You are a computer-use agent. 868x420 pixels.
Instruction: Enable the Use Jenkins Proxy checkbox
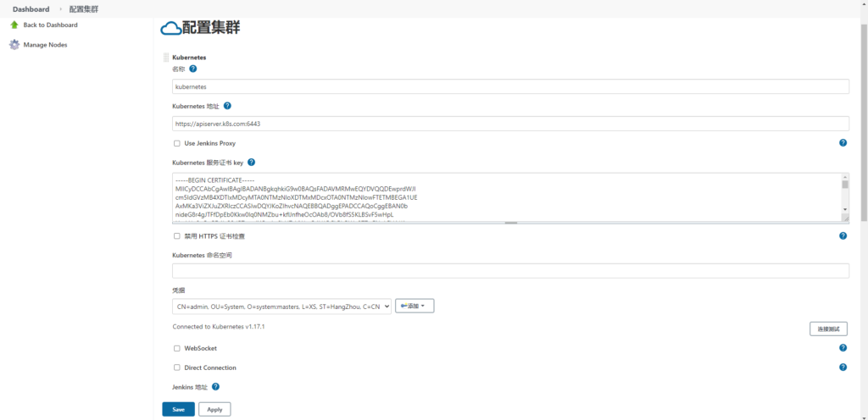tap(177, 143)
